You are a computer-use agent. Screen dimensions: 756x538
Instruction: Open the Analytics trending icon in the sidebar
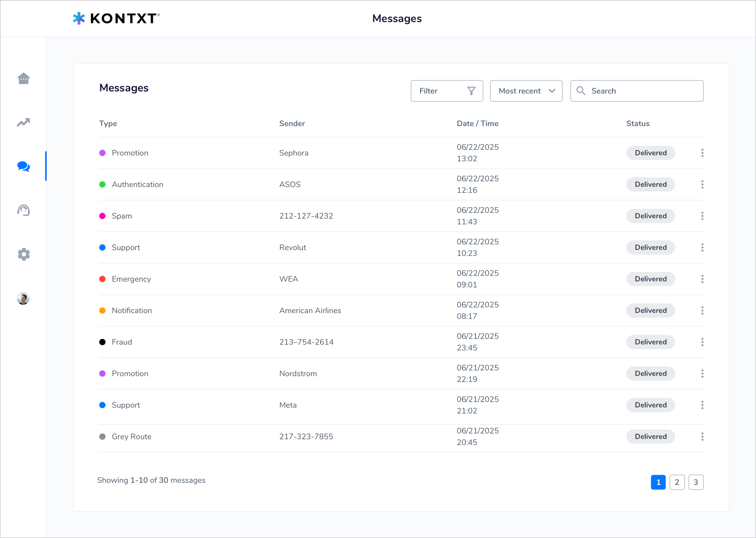click(x=23, y=122)
